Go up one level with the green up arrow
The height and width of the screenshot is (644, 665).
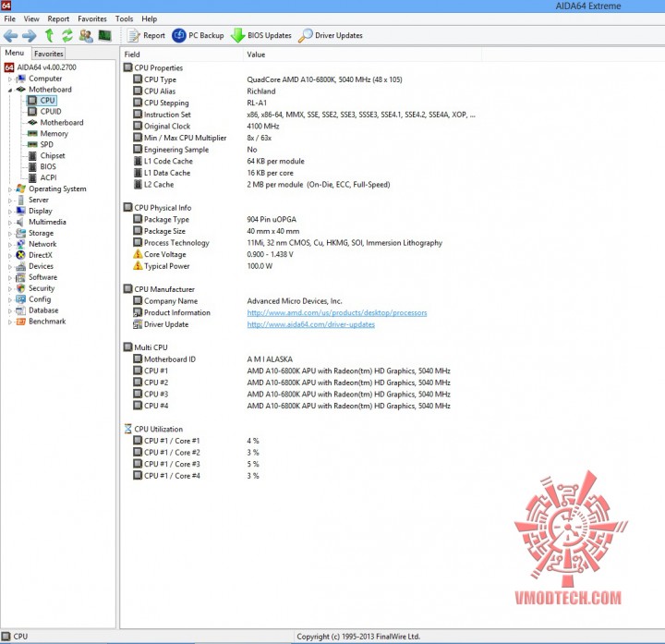[x=49, y=36]
